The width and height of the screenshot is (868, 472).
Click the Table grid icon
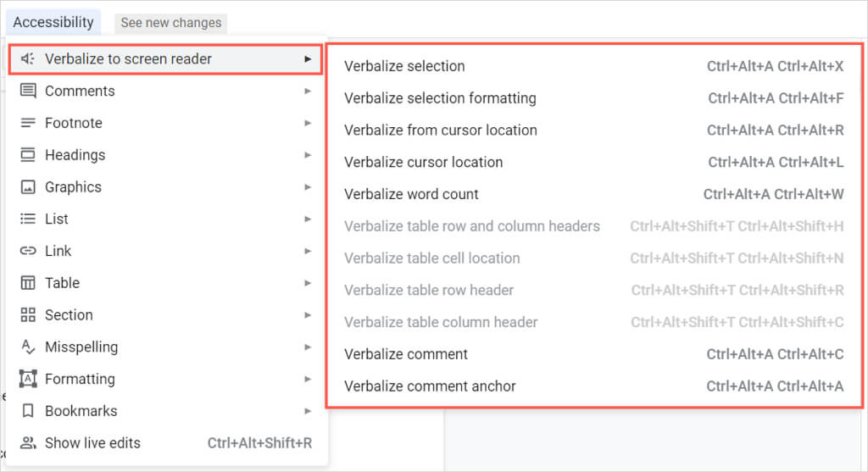tap(28, 283)
